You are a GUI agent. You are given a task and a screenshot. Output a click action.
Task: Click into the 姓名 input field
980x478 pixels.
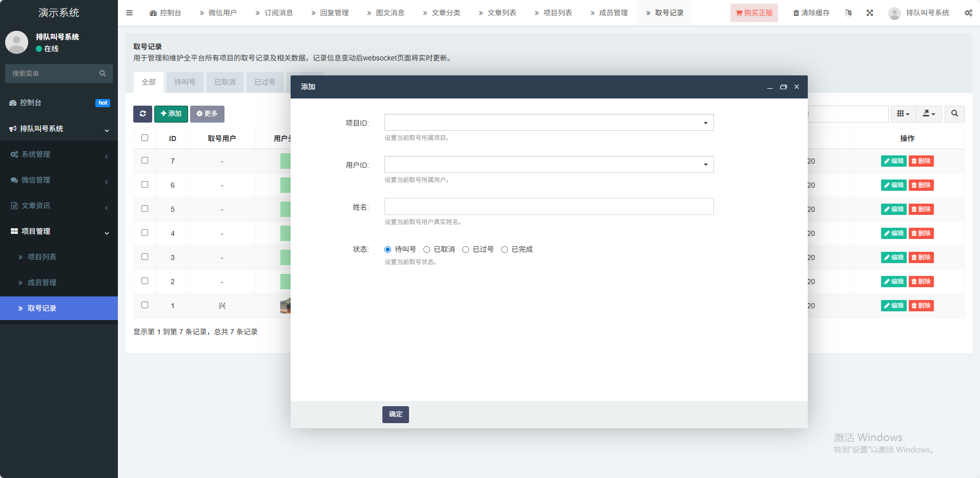pos(548,207)
